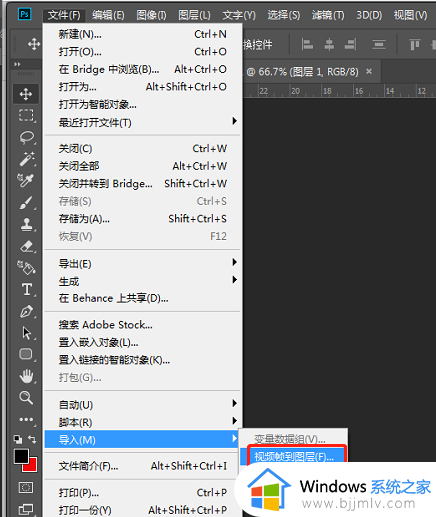Image resolution: width=436 pixels, height=517 pixels.
Task: Expand the 生成 submenu
Action: pos(143,281)
